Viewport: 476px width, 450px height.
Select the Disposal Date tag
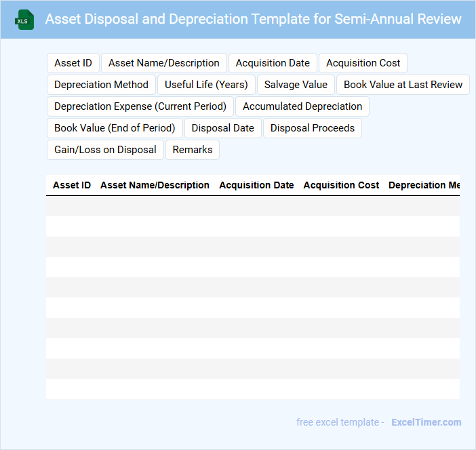[223, 128]
